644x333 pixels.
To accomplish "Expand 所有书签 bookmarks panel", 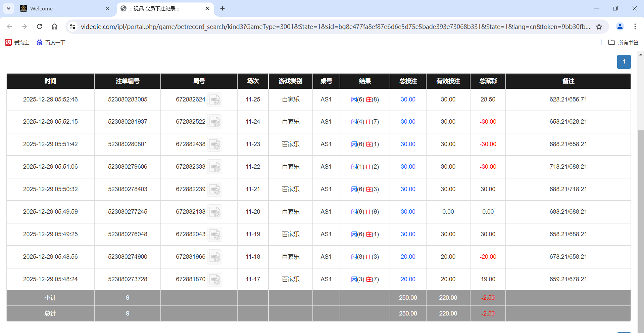I will pos(623,42).
